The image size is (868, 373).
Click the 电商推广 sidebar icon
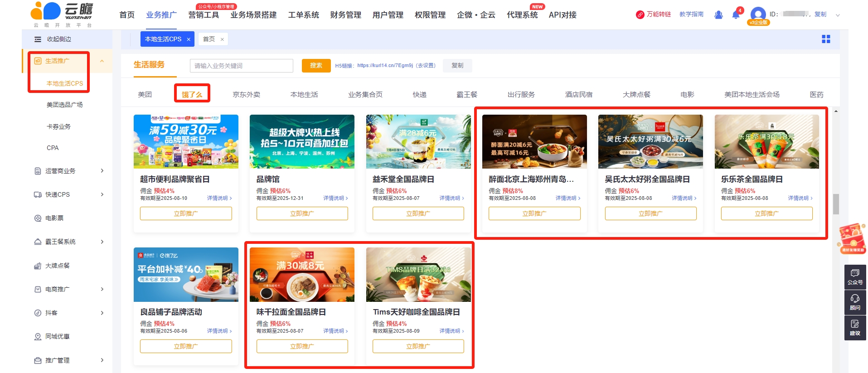pyautogui.click(x=38, y=289)
